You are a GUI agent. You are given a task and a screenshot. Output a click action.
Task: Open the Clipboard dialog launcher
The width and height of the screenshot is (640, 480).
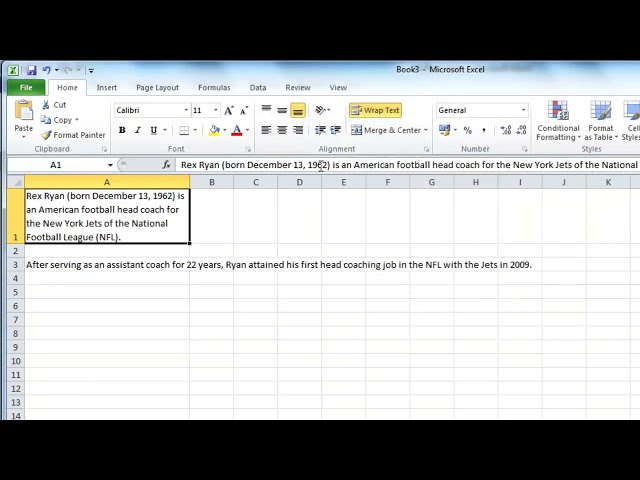[104, 149]
